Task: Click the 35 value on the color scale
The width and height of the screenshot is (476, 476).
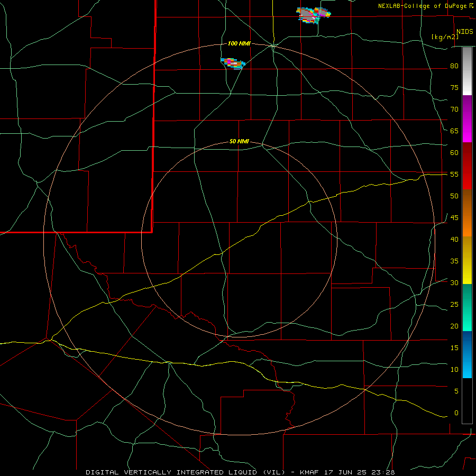Action: click(x=454, y=261)
